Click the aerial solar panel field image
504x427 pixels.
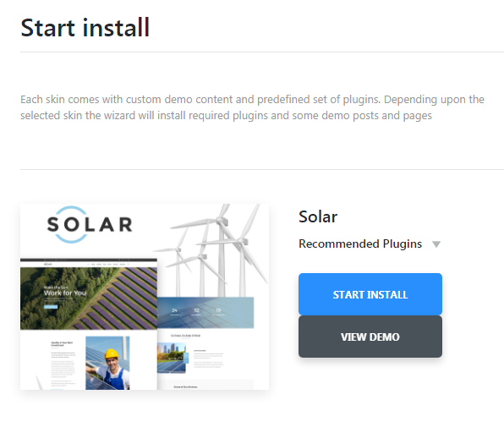tap(89, 298)
